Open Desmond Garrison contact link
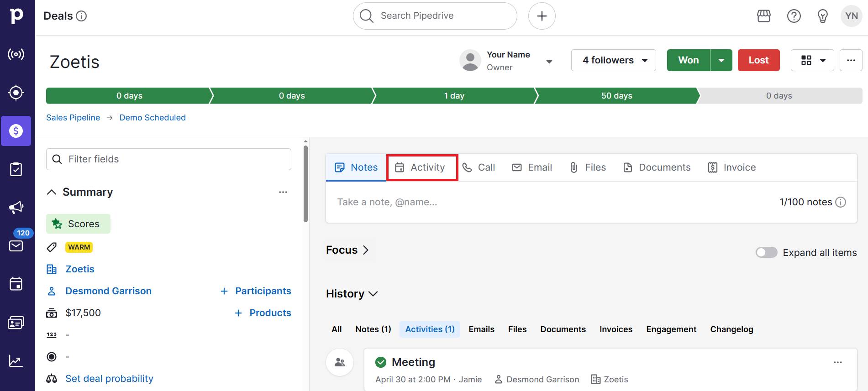The height and width of the screenshot is (391, 868). click(108, 291)
